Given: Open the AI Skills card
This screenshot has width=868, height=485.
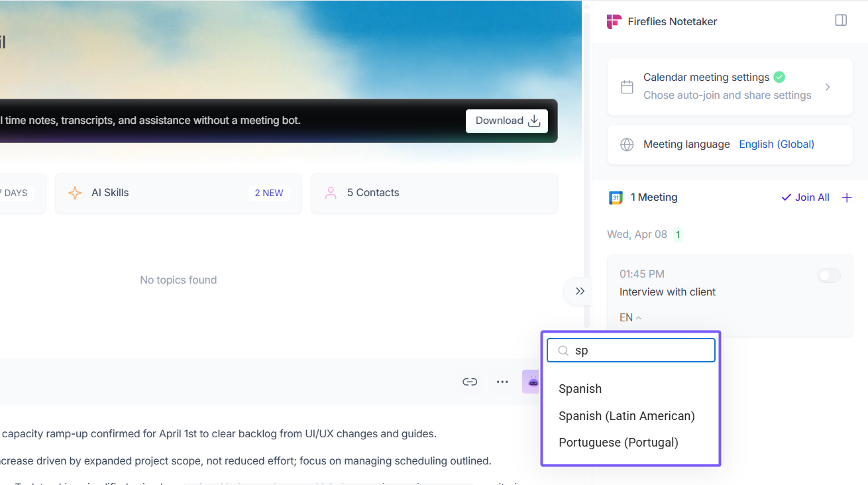Looking at the screenshot, I should (178, 193).
